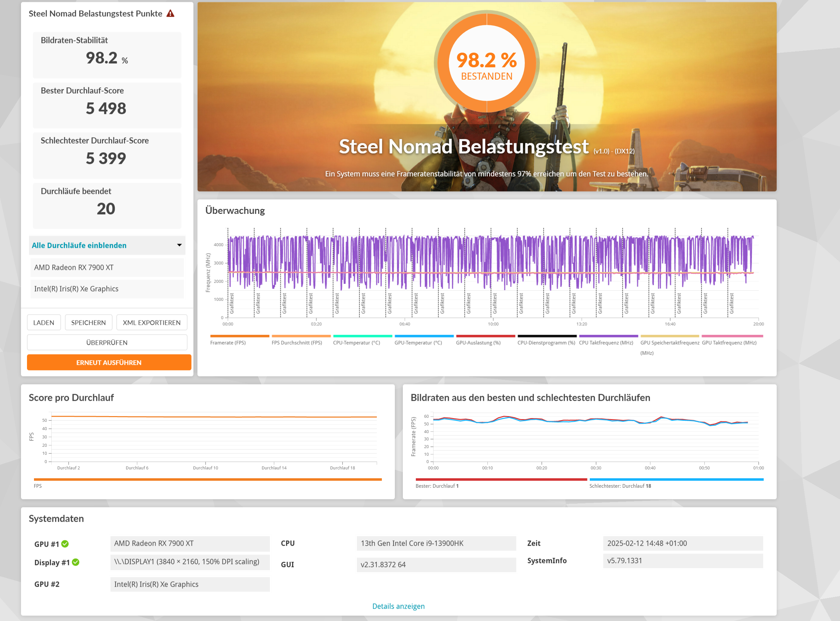This screenshot has width=840, height=621.
Task: Click the GUI version v2.31.8372 64
Action: point(436,565)
